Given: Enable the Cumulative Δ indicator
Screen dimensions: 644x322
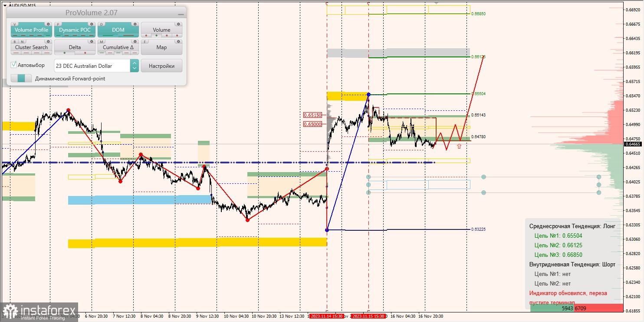Looking at the screenshot, I should (x=118, y=47).
